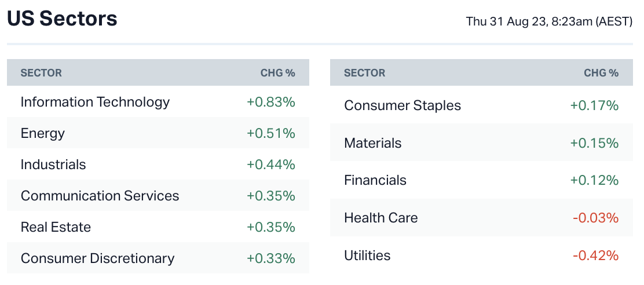Open the Industrials sector entry
Screen dimensions: 644x285
53,165
